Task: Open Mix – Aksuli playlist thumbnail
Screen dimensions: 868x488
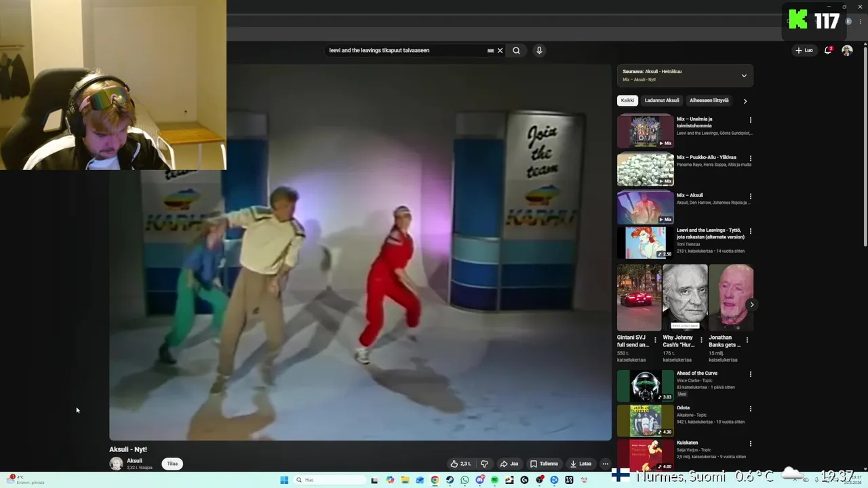Action: [x=646, y=207]
